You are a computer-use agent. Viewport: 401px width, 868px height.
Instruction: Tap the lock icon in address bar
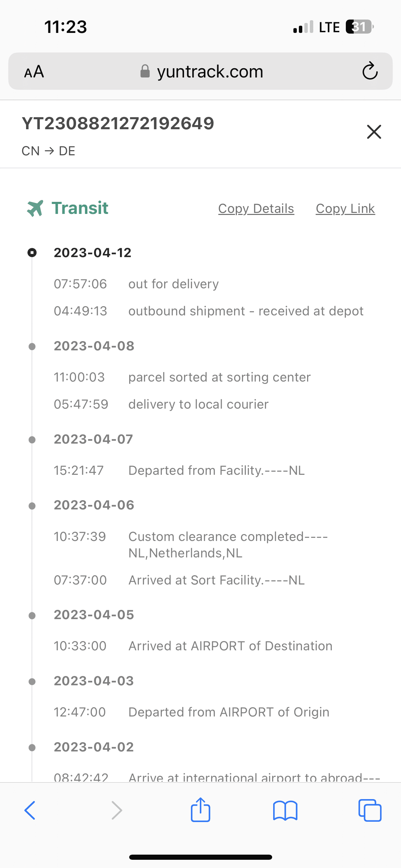point(145,71)
